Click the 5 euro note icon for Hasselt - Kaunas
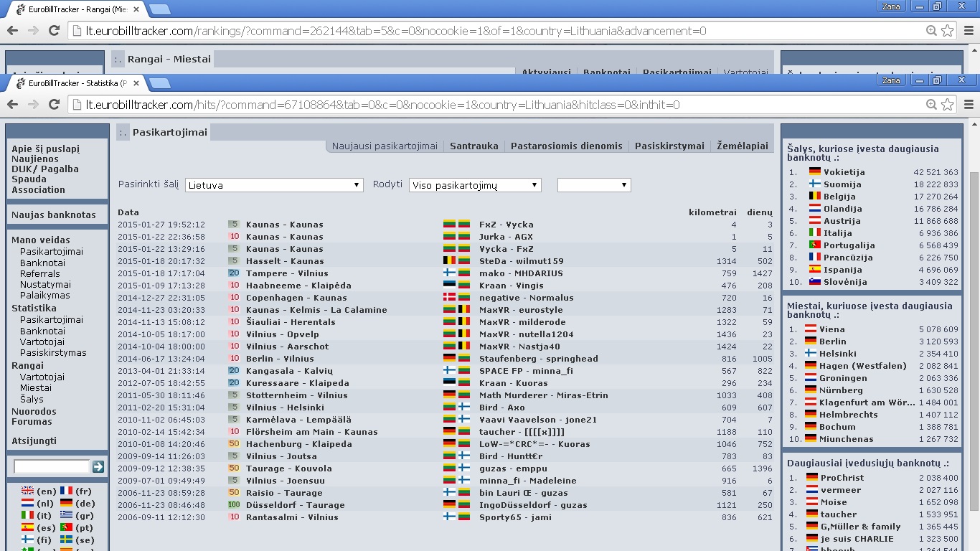Viewport: 980px width, 551px height. (234, 261)
